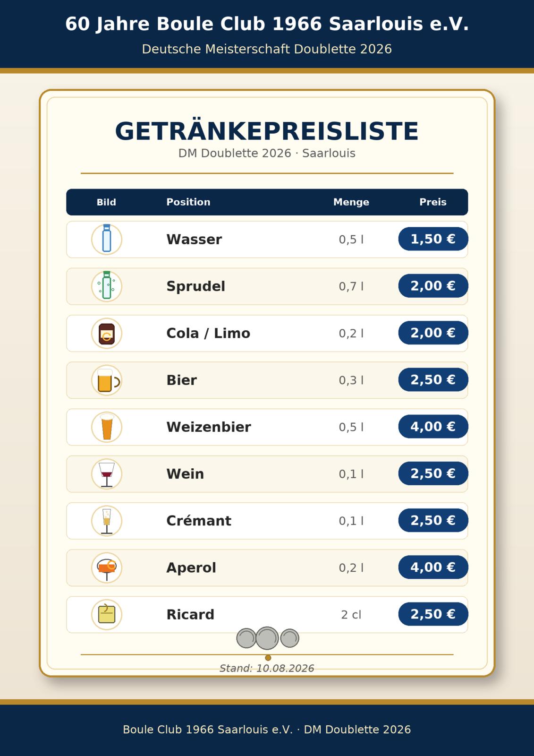Click the Crémant flute icon
534x756 pixels.
107,520
